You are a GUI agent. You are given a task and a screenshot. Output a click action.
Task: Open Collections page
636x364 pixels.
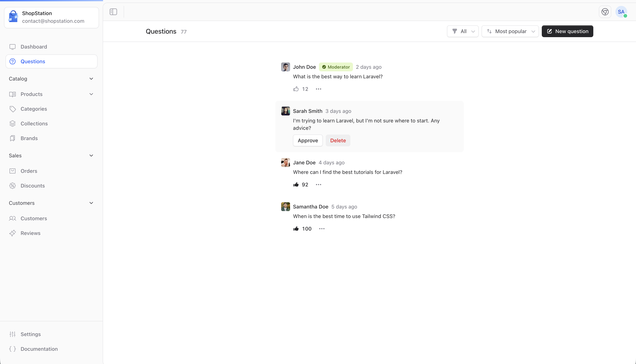point(51,124)
